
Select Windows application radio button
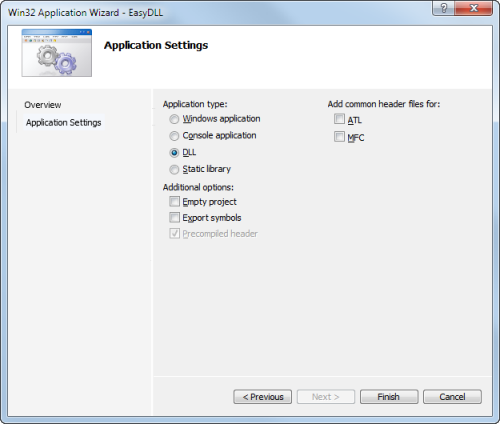[174, 119]
